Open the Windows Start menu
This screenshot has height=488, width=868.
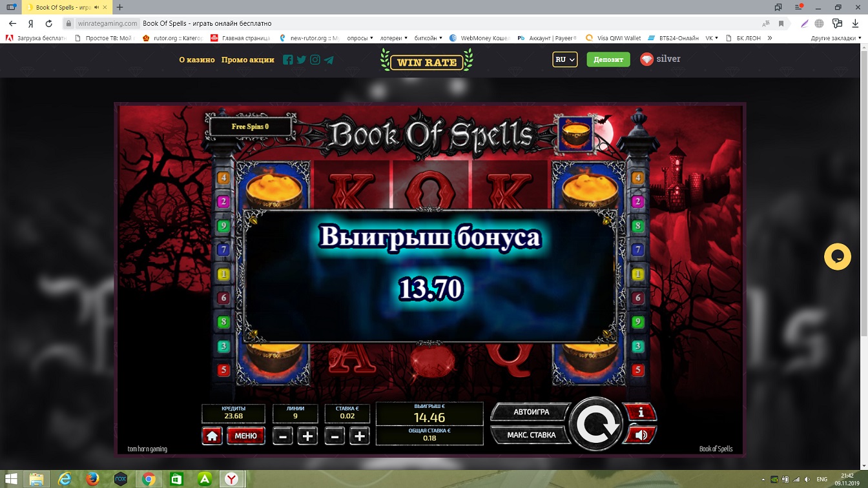click(x=12, y=479)
